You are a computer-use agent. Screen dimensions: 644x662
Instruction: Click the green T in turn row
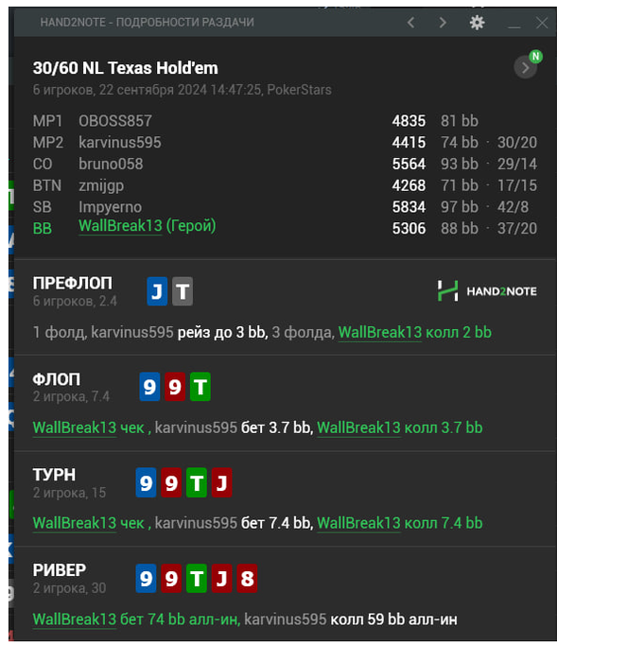click(197, 482)
